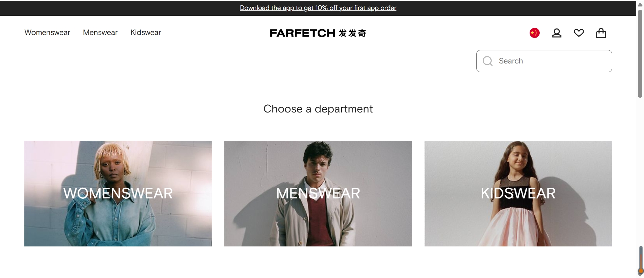
Task: Click the thermometer widget at bottom-right corner
Action: (x=641, y=262)
